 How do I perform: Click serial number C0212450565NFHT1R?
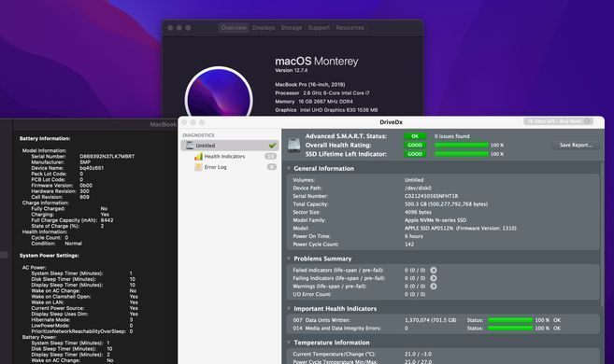pyautogui.click(x=431, y=196)
